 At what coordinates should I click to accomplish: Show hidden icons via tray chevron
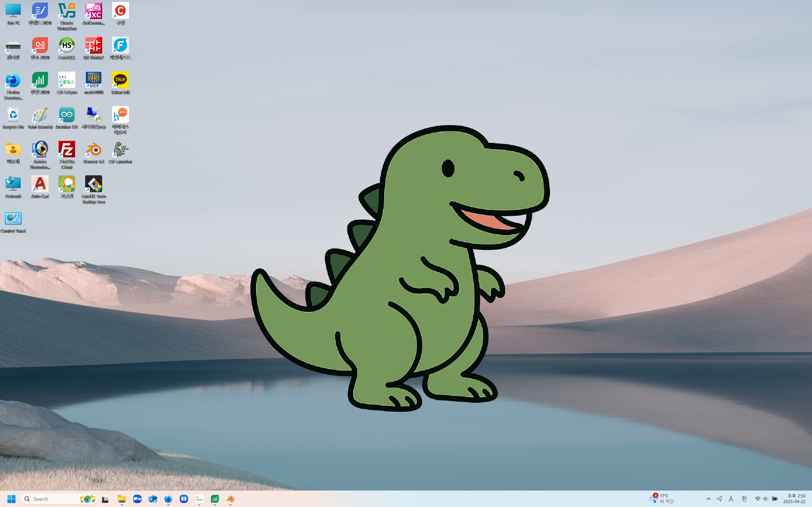tap(708, 499)
